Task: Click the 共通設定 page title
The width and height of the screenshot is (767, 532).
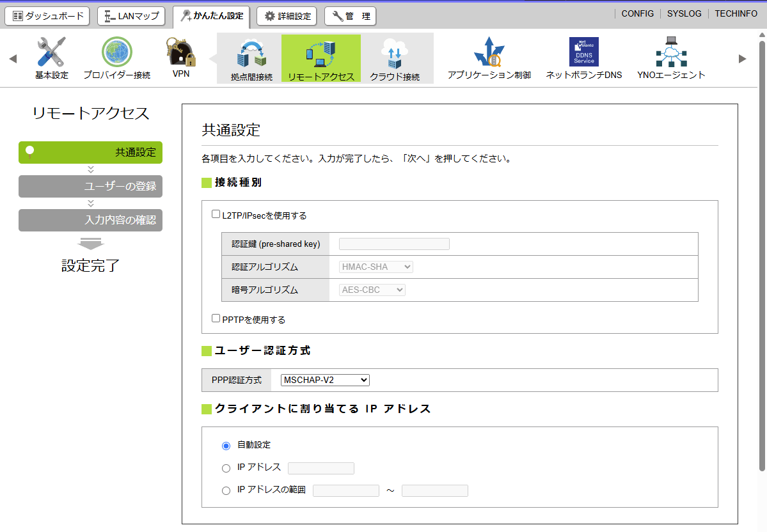Action: click(x=231, y=130)
